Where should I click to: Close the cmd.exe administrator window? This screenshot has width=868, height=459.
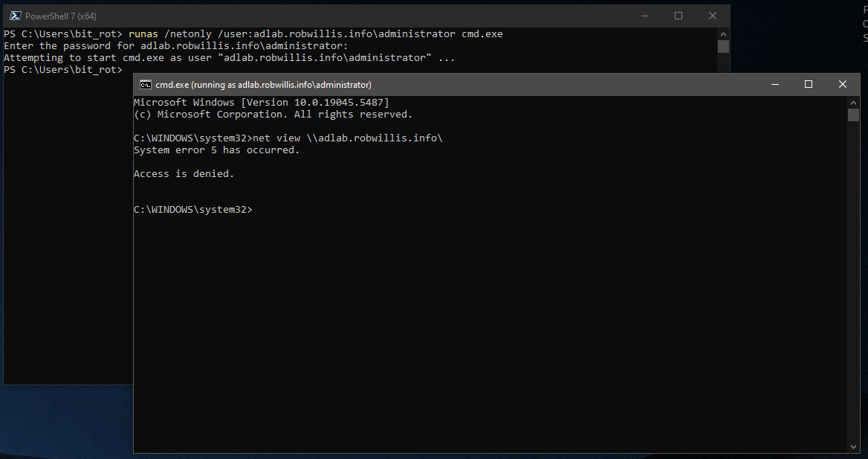[843, 85]
